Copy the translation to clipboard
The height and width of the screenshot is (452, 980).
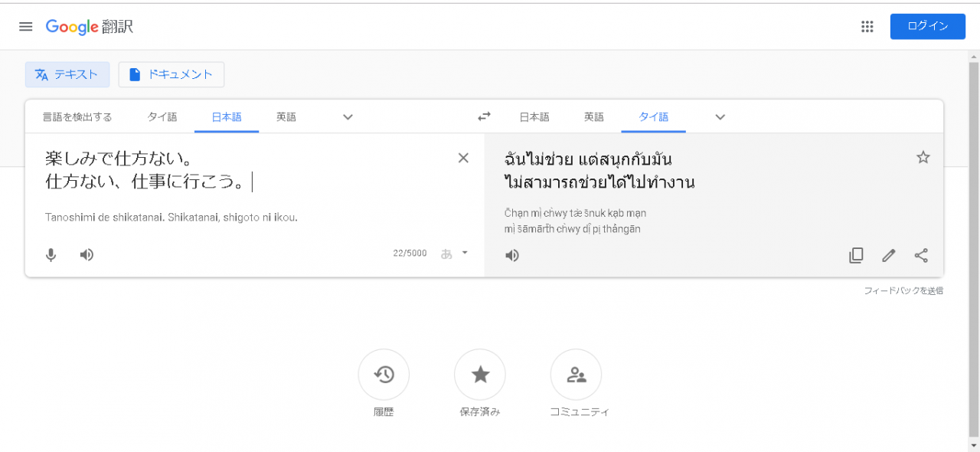point(856,255)
